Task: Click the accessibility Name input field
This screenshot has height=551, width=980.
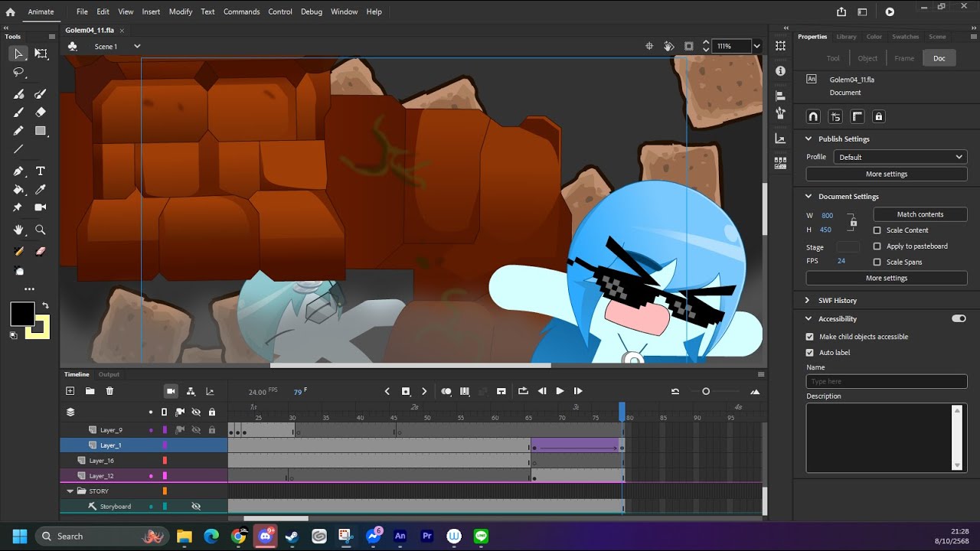Action: pos(887,381)
